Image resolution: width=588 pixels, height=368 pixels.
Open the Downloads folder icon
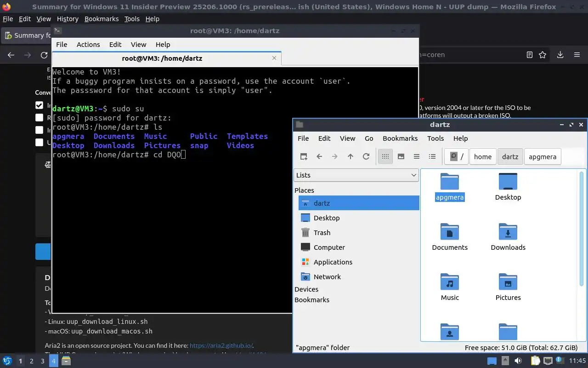(508, 232)
